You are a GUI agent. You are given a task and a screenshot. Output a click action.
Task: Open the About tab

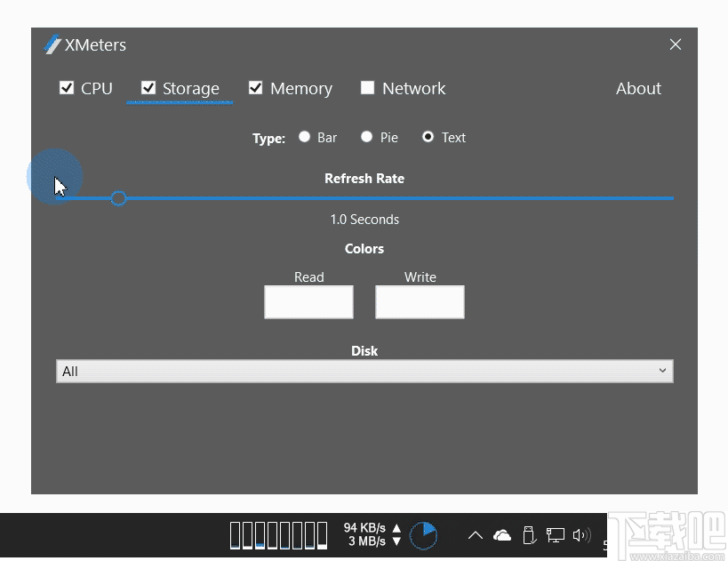(x=638, y=88)
